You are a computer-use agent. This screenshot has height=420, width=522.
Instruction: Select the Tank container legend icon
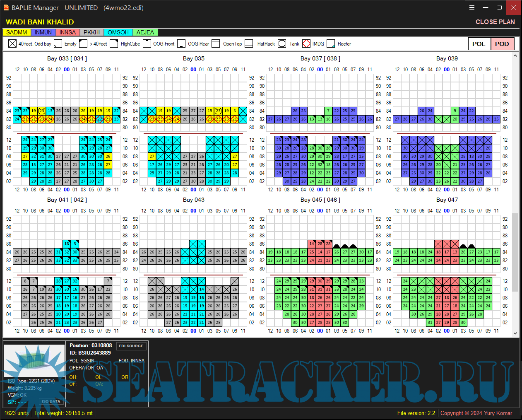pyautogui.click(x=282, y=43)
